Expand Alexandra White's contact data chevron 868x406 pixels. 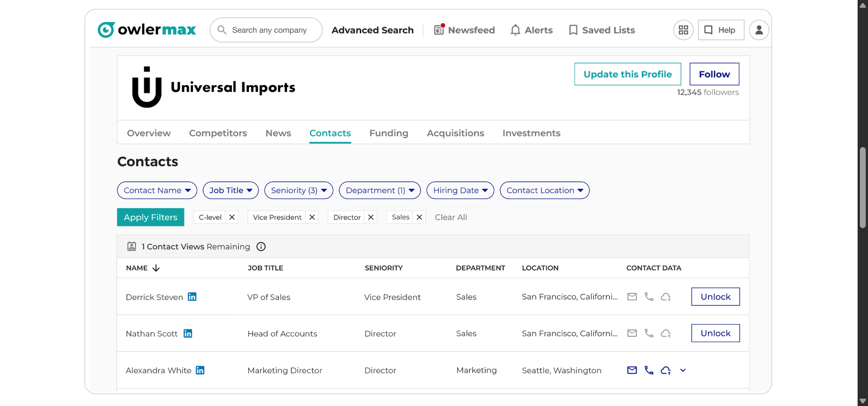pyautogui.click(x=683, y=370)
